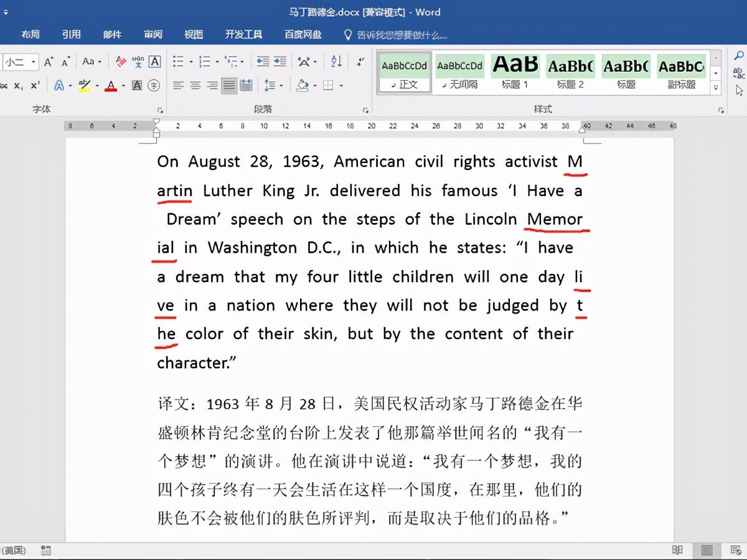The image size is (747, 560).
Task: Toggle Character Border
Action: (154, 62)
